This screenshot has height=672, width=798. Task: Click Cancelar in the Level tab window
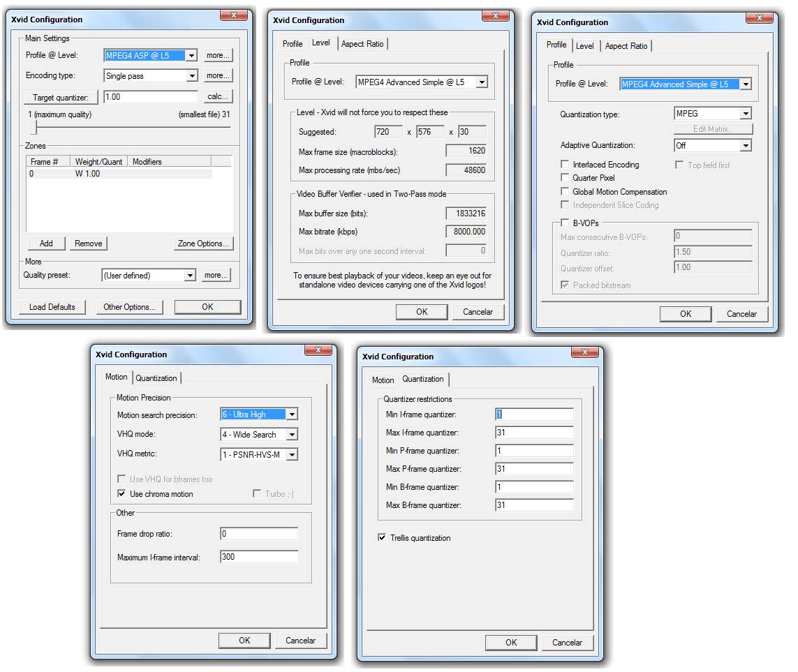tap(478, 312)
